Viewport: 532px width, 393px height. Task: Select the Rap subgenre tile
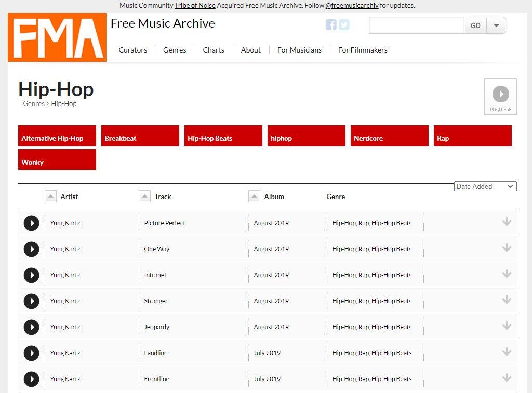[473, 136]
